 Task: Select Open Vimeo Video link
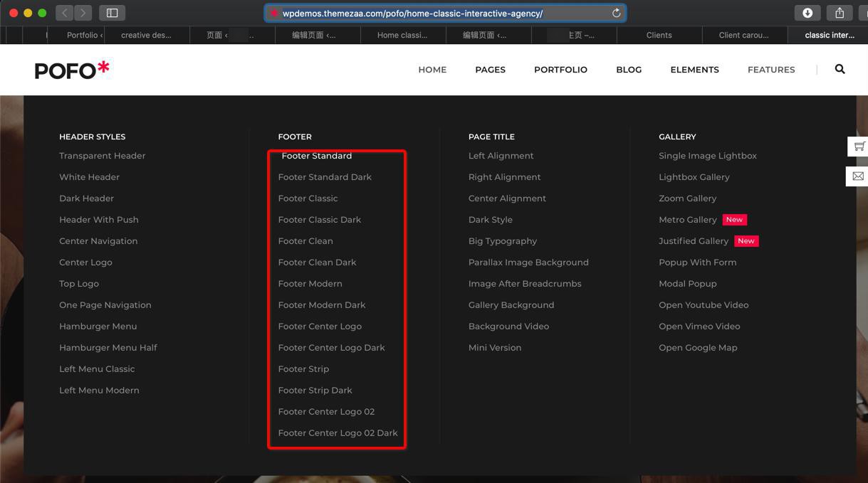[x=699, y=327]
